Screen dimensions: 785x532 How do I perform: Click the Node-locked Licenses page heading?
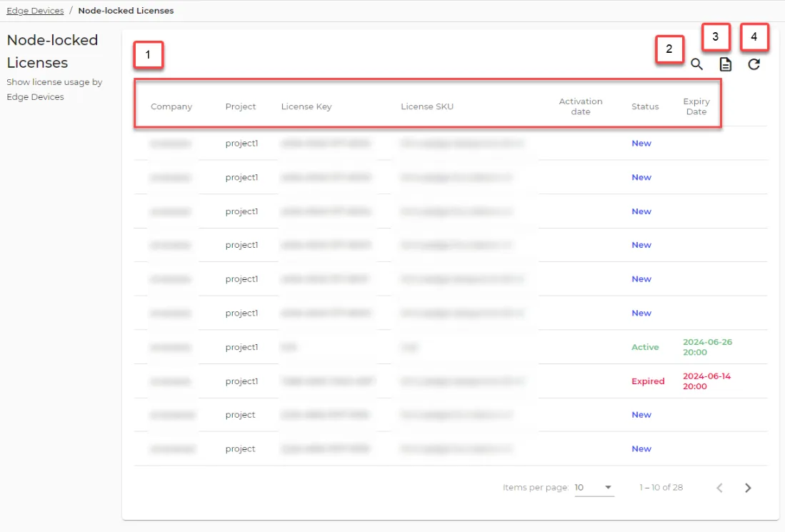(x=52, y=51)
